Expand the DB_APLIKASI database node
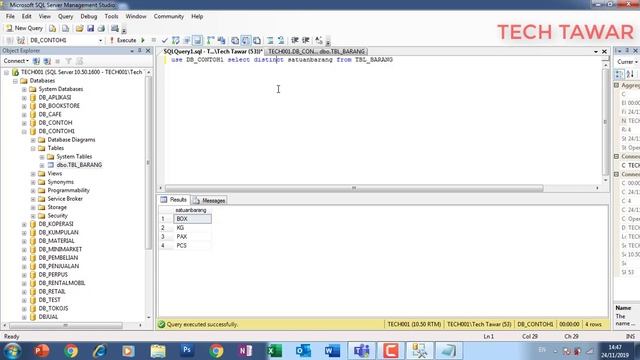The image size is (640, 360). (24, 98)
